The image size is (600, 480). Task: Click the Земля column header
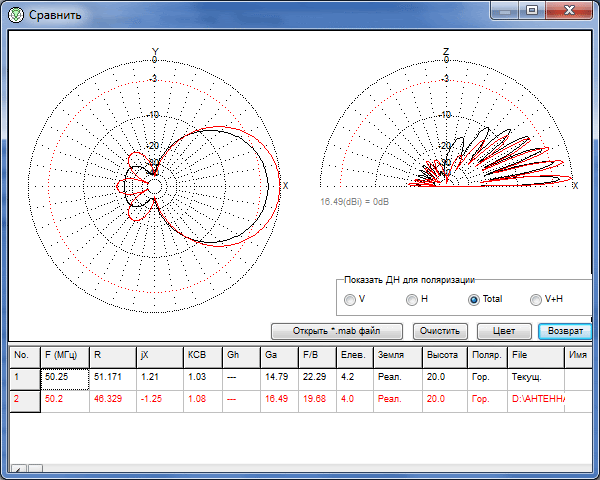pyautogui.click(x=398, y=357)
